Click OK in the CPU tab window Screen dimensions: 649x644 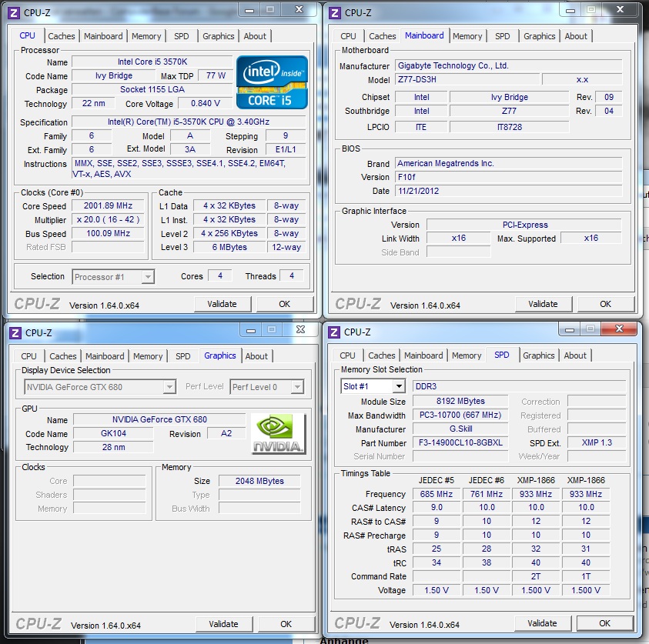click(285, 304)
